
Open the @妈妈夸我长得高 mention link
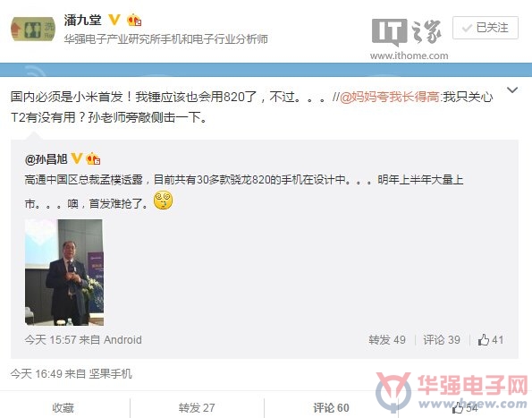(x=390, y=97)
